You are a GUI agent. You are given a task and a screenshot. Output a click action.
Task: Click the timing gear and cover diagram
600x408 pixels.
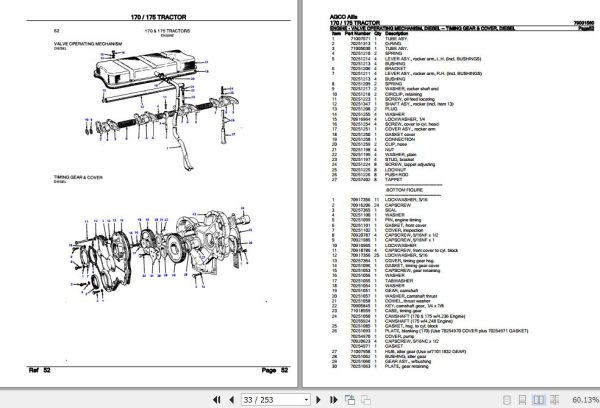click(161, 253)
